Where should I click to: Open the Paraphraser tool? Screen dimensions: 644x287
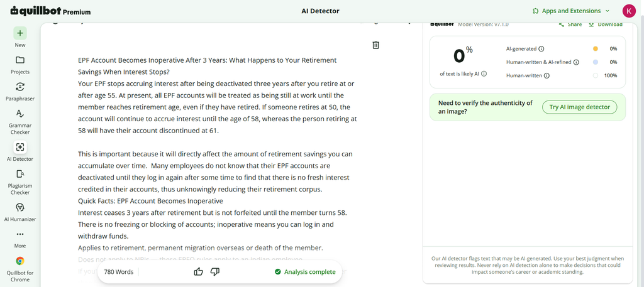coord(20,87)
